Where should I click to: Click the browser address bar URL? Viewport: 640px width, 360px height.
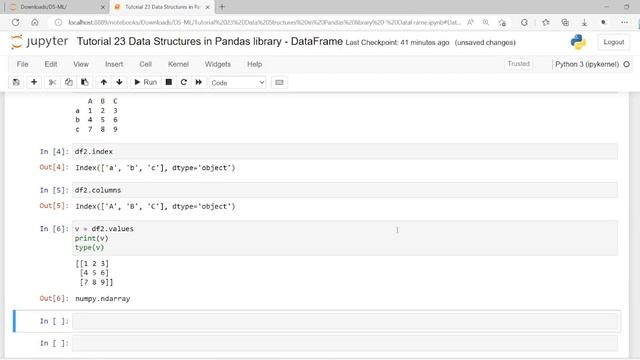(264, 22)
